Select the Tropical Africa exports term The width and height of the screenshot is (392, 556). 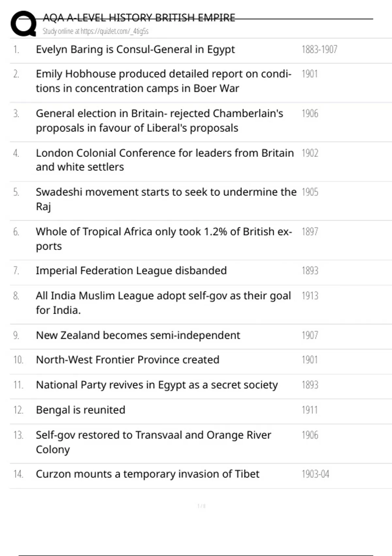164,239
